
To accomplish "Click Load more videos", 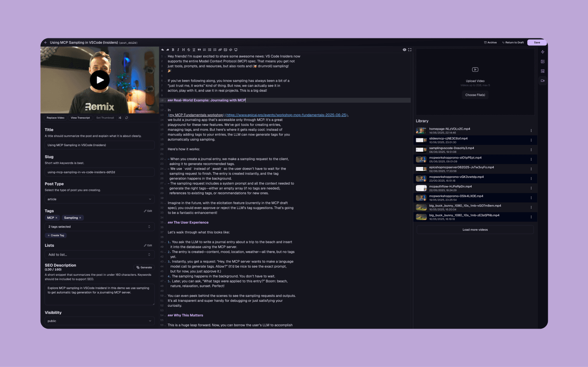I will (475, 230).
